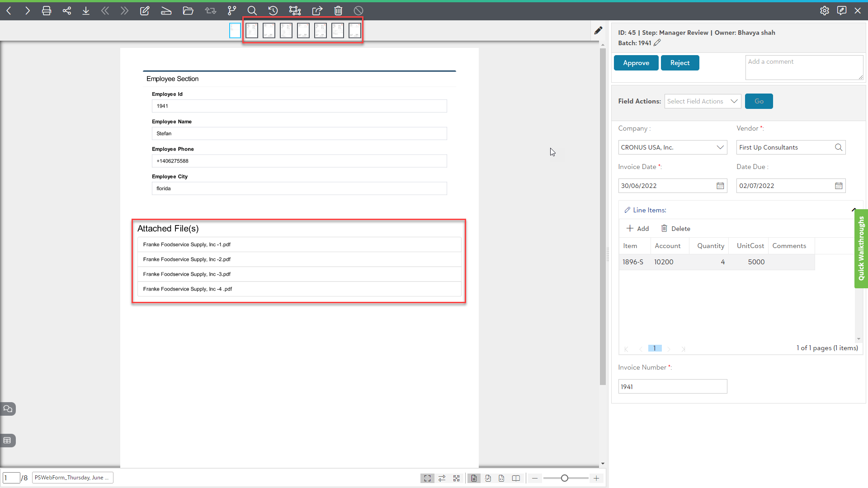868x488 pixels.
Task: Select the second page thumbnail
Action: coord(252,30)
